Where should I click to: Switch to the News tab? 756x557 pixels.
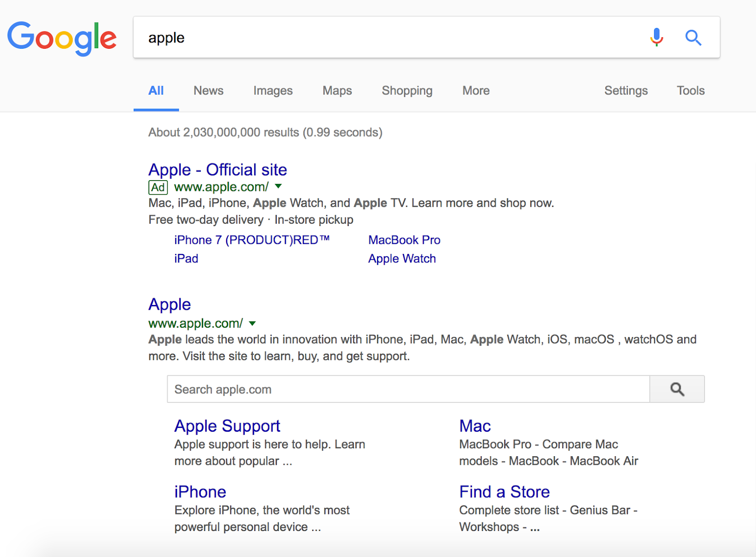tap(208, 91)
